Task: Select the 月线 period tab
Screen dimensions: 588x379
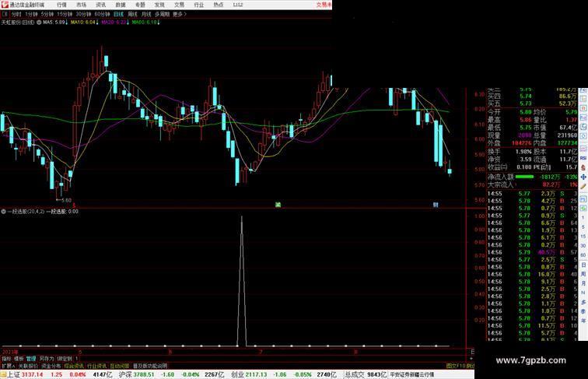Action: pyautogui.click(x=146, y=14)
